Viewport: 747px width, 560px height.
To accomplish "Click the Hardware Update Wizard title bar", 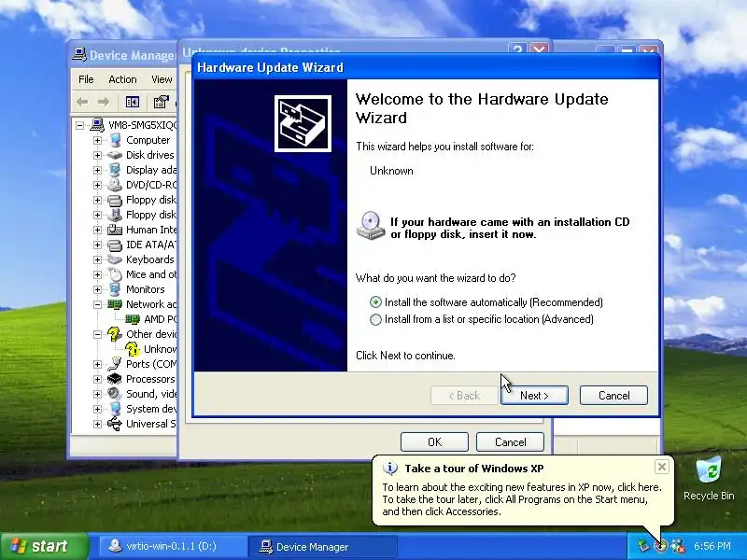I will 426,67.
